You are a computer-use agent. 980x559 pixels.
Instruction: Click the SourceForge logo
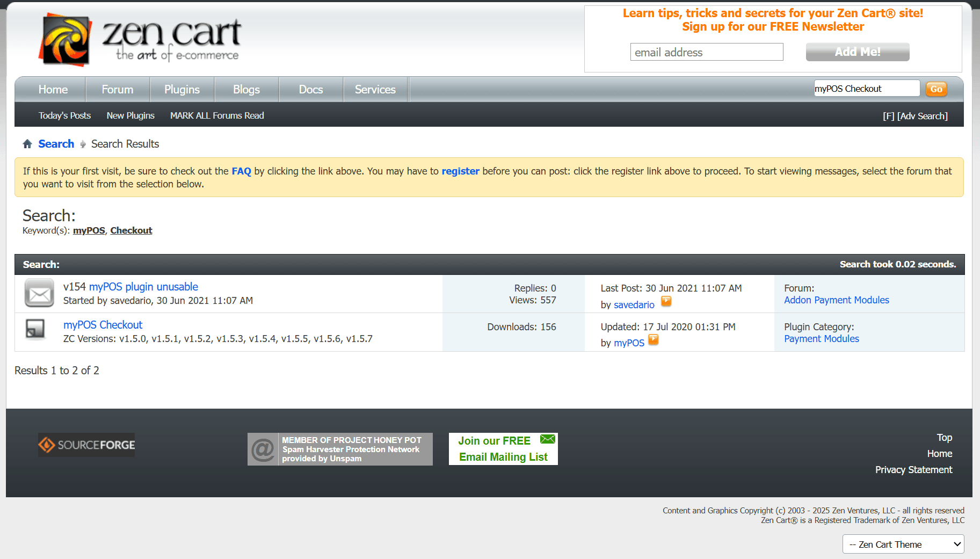(x=86, y=445)
